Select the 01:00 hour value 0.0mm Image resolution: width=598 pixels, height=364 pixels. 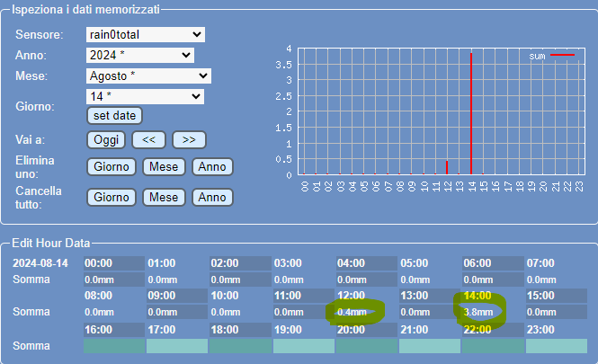tap(177, 280)
